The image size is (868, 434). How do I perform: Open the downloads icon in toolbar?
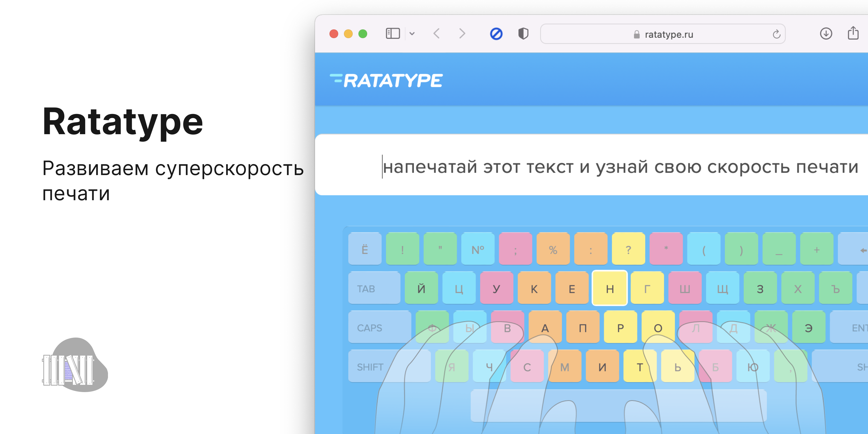pos(826,34)
